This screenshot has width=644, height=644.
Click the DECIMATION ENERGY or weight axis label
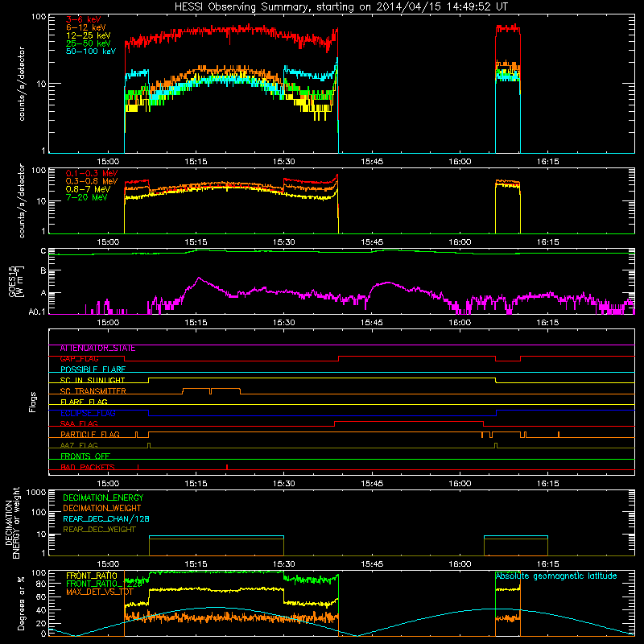coord(12,523)
